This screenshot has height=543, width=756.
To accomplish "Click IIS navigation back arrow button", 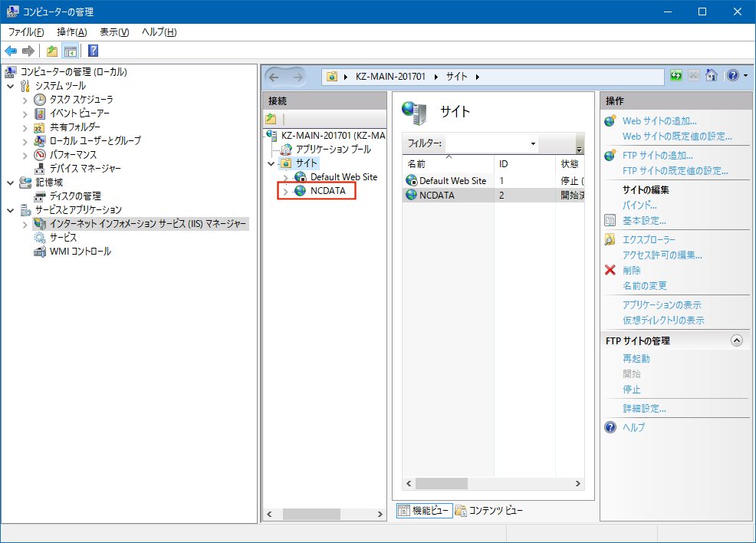I will pyautogui.click(x=274, y=77).
